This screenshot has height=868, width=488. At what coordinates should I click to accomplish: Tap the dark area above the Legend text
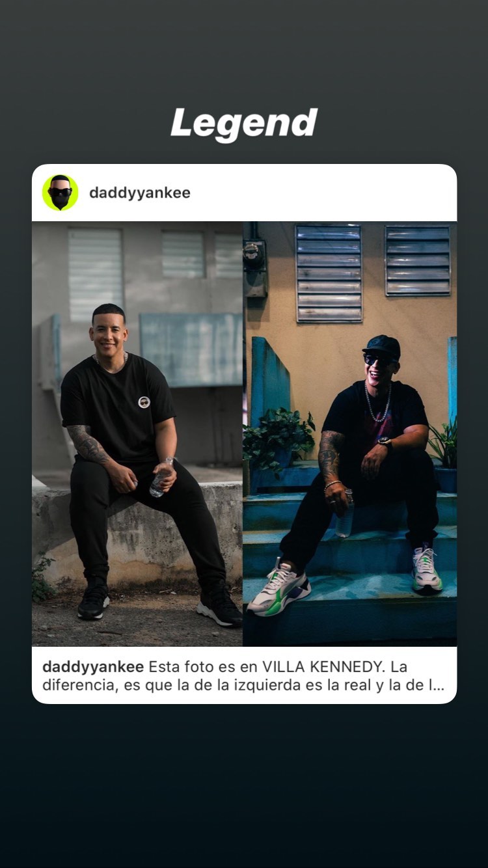pos(244,52)
